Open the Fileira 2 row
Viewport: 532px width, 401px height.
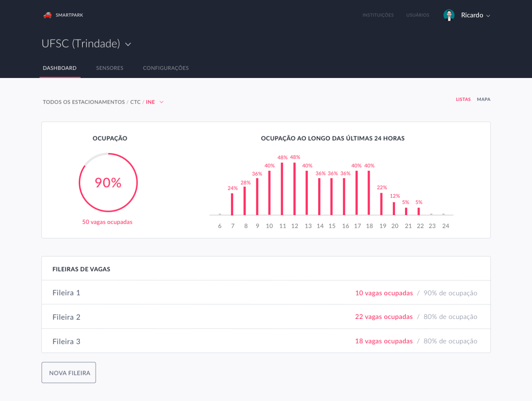[x=66, y=317]
